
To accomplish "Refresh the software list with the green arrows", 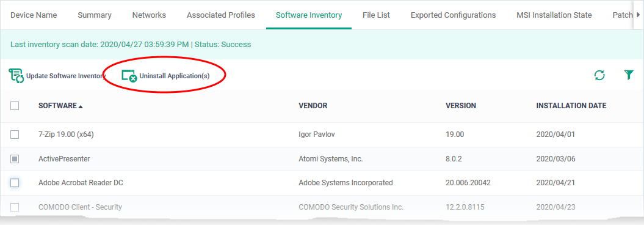I will coord(599,75).
